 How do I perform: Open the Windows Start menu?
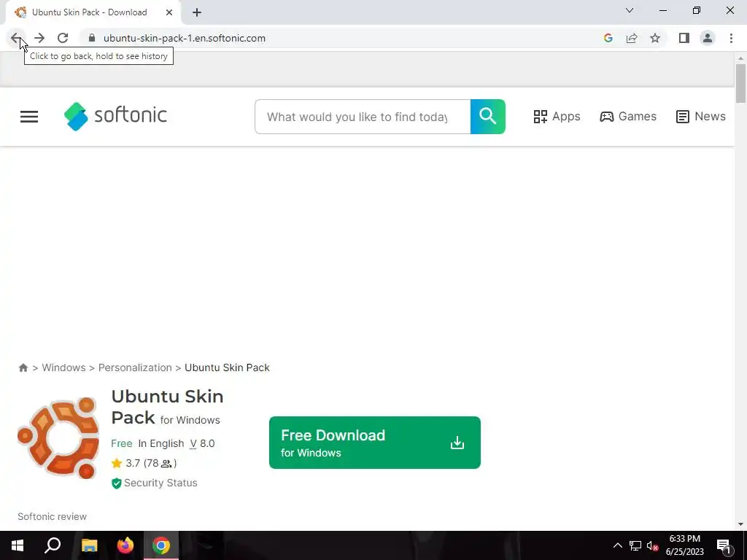tap(18, 545)
